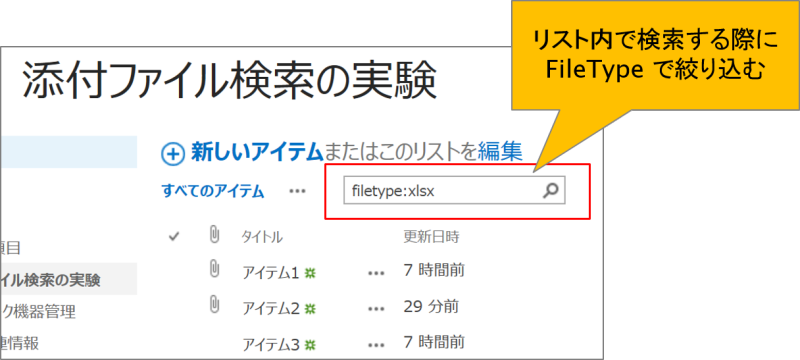Viewport: 800px width, 360px height.
Task: Click the page title 添付ファイル検索の実験
Action: click(230, 81)
